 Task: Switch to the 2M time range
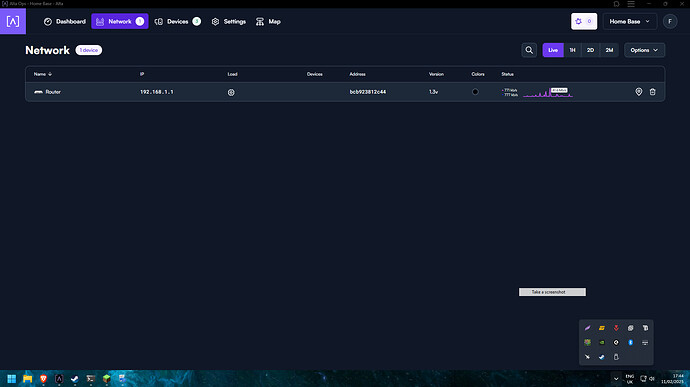pos(609,50)
